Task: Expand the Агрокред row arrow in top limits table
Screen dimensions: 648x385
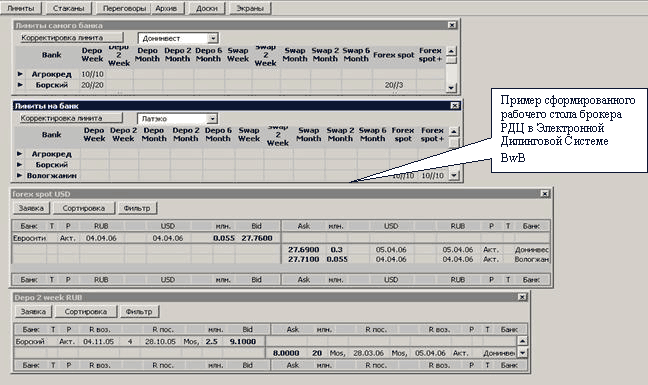Action: point(20,74)
